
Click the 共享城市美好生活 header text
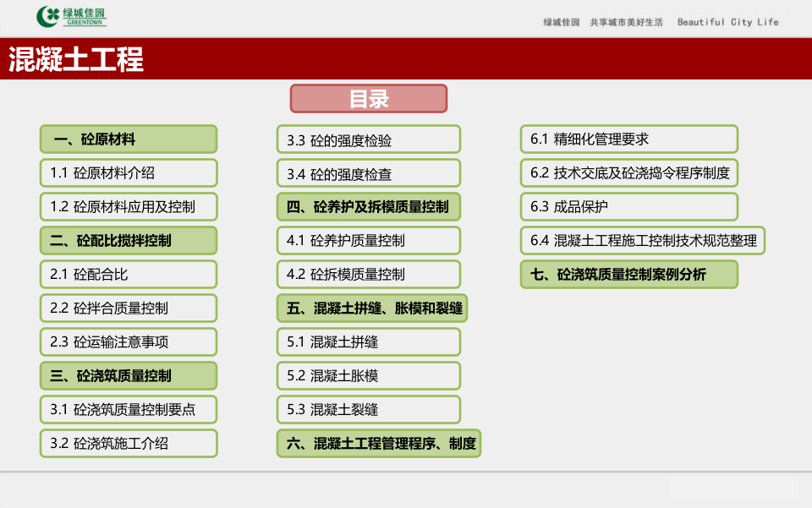(x=626, y=22)
